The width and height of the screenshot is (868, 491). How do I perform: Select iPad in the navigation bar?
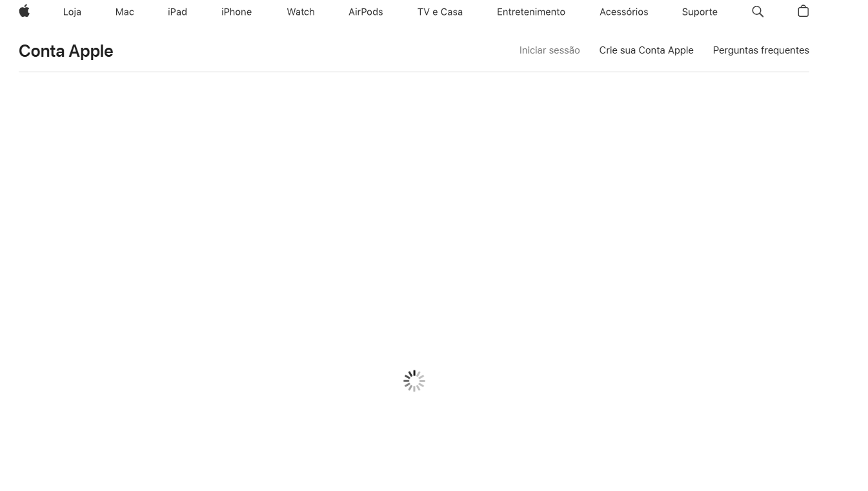coord(177,12)
